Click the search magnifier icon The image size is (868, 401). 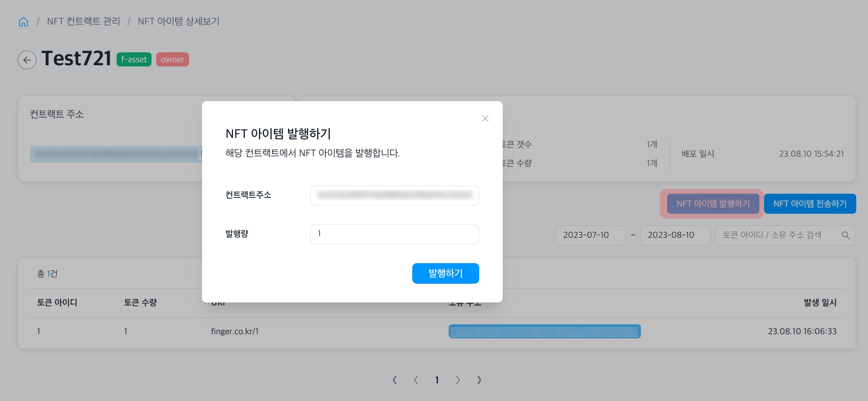point(845,235)
